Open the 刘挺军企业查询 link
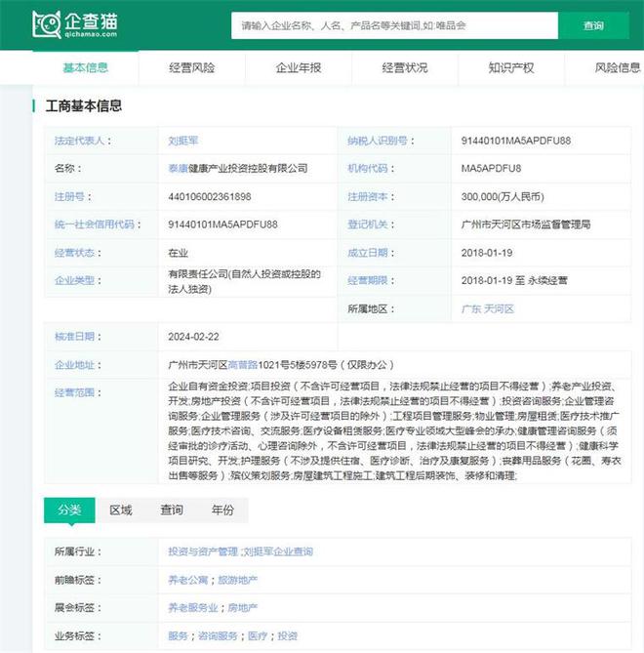The width and height of the screenshot is (644, 653). point(278,551)
